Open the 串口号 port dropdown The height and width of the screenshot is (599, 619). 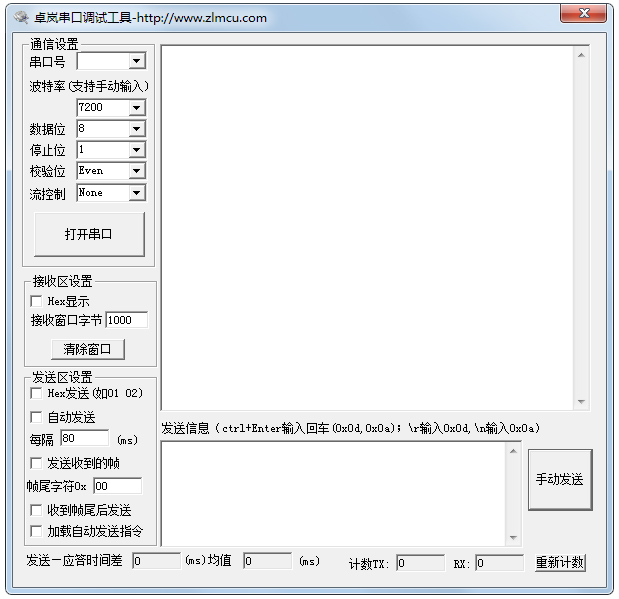pyautogui.click(x=137, y=61)
